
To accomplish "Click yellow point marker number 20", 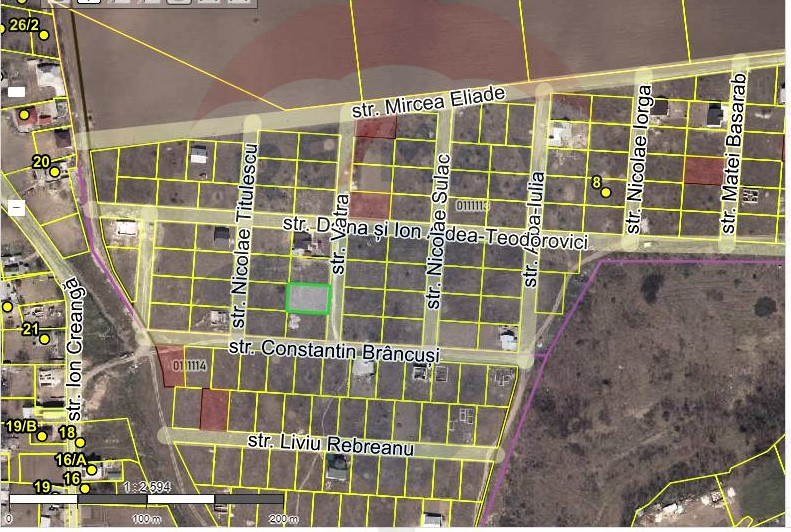I will [55, 172].
